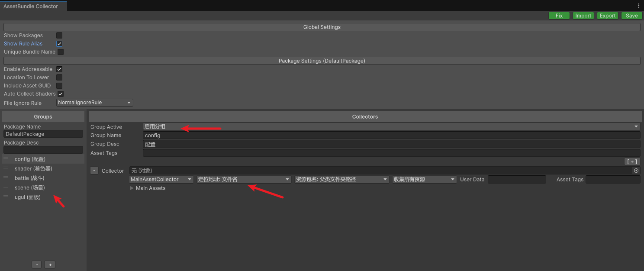Click the Groups panel header
The image size is (644, 271).
(43, 116)
